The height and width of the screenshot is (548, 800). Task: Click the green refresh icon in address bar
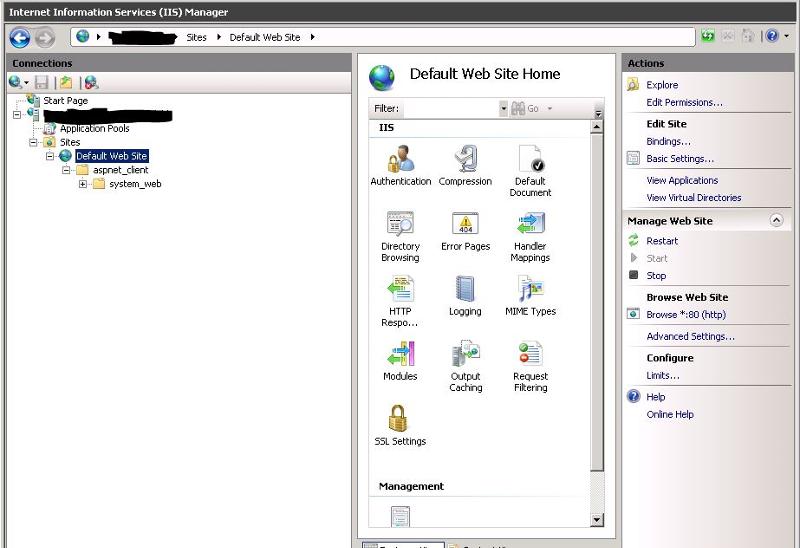[x=708, y=36]
